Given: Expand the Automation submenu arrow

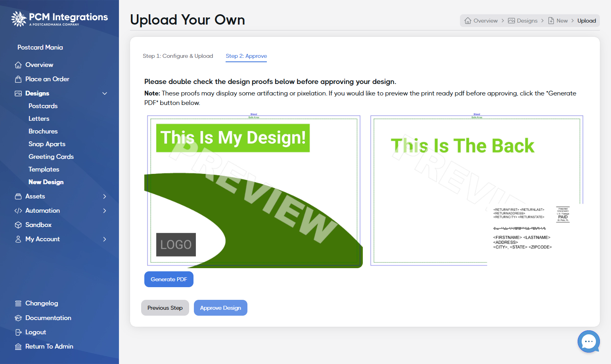Looking at the screenshot, I should tap(105, 211).
